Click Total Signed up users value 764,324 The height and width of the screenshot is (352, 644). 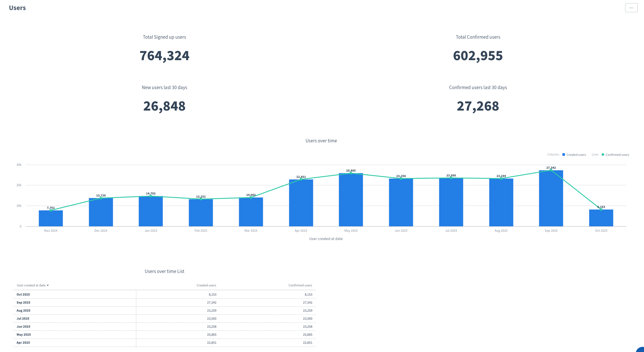pyautogui.click(x=164, y=56)
